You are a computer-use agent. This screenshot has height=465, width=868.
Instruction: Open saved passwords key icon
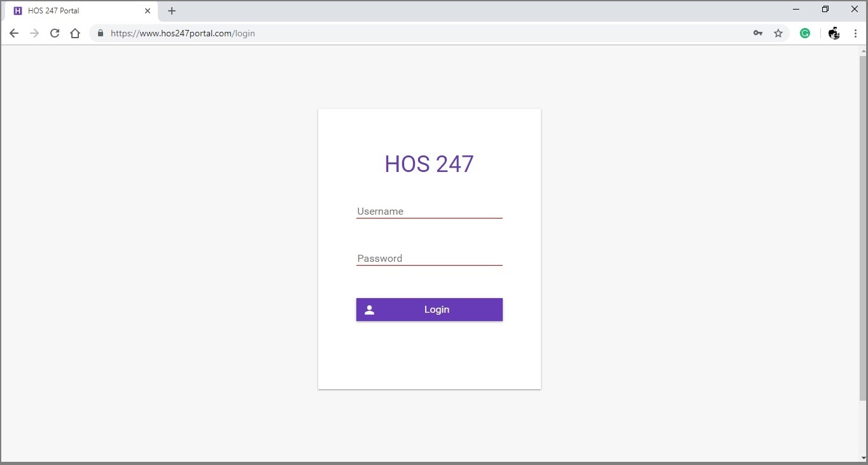[758, 33]
